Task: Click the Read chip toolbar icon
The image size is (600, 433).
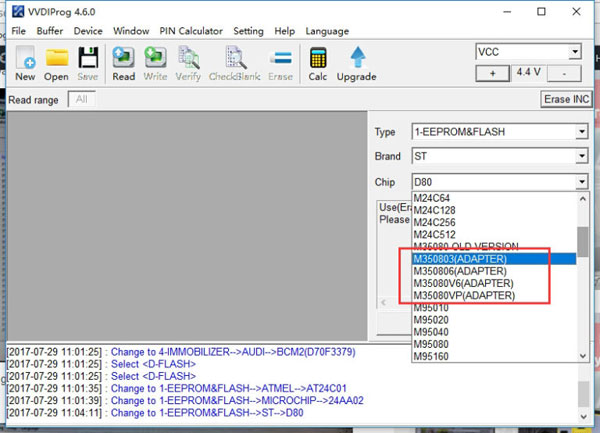Action: pyautogui.click(x=124, y=64)
